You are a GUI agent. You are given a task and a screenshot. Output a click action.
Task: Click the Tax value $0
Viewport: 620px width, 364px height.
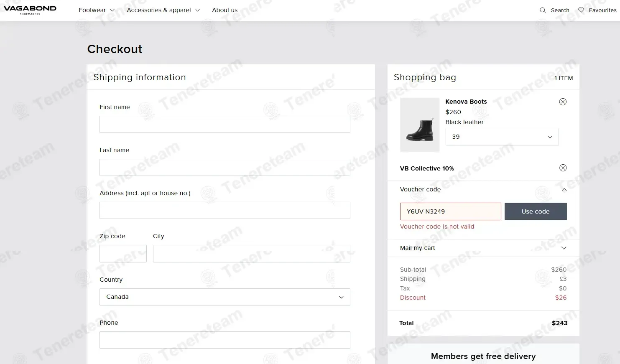click(x=563, y=288)
